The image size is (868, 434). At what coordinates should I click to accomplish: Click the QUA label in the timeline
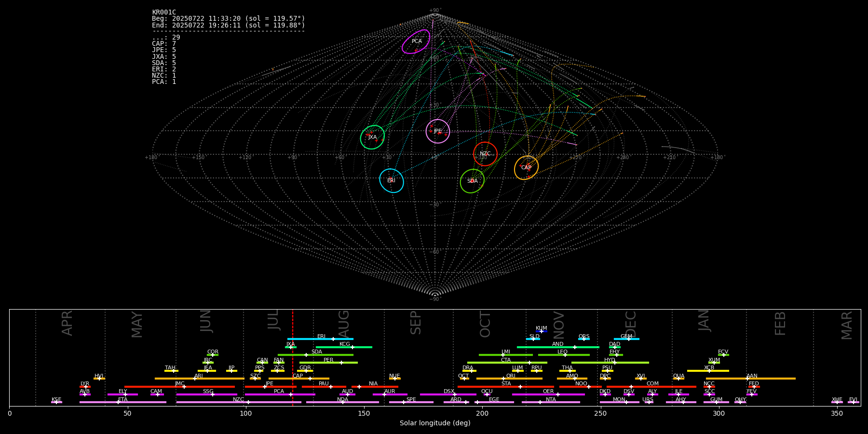click(678, 376)
